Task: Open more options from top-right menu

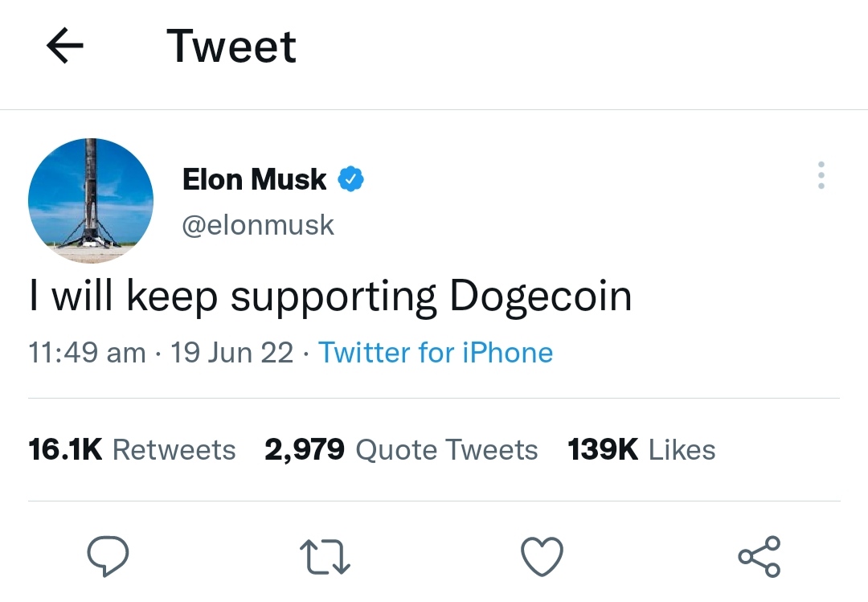Action: coord(821,175)
